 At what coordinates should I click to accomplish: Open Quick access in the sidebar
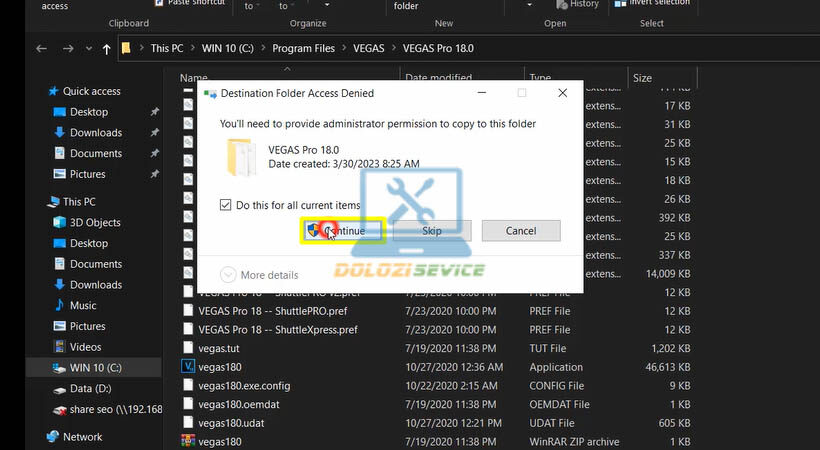point(92,91)
